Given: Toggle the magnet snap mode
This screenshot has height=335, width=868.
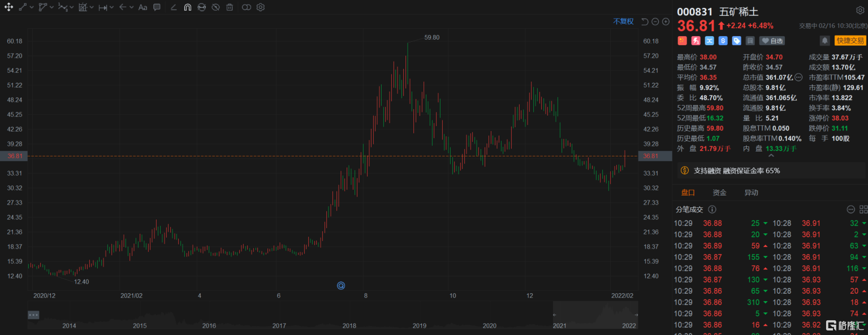Looking at the screenshot, I should [x=187, y=7].
